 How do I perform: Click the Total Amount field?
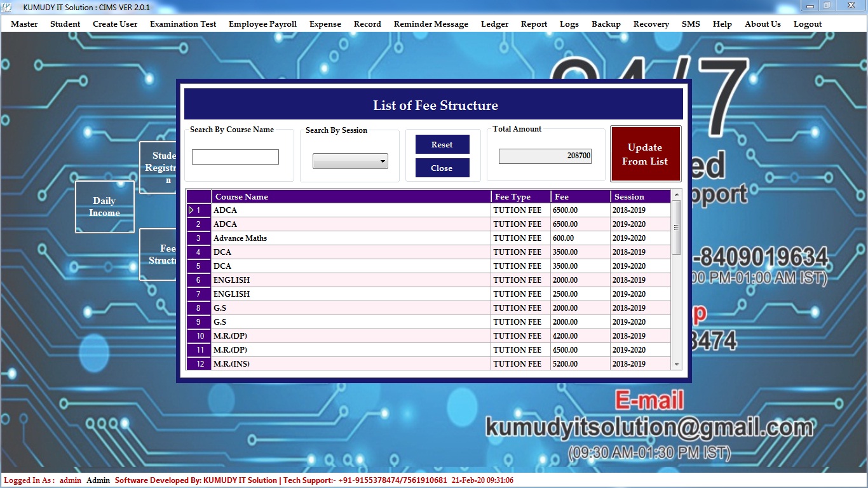(x=545, y=156)
